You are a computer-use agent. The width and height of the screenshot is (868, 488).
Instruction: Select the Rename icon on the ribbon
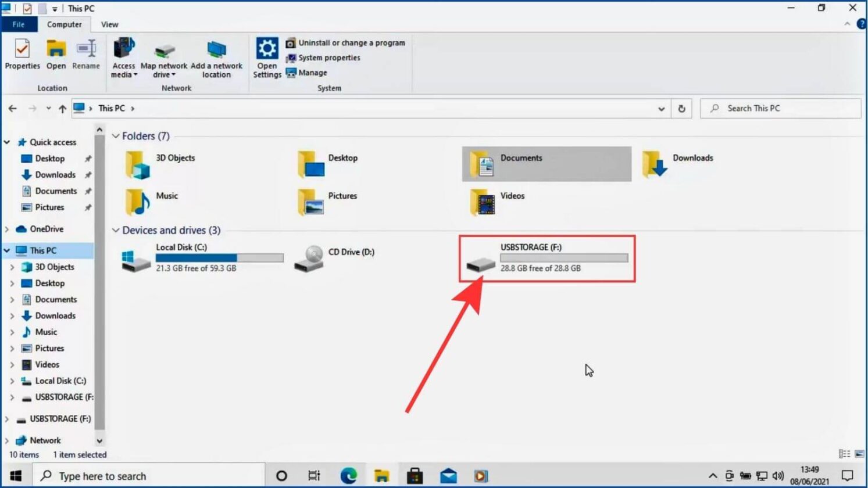tap(86, 55)
